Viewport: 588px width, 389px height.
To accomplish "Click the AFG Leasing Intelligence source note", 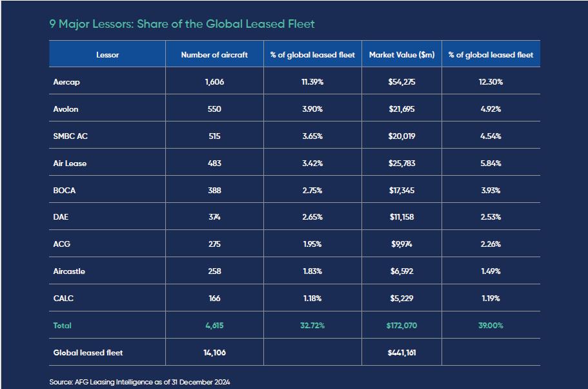I will [x=139, y=382].
